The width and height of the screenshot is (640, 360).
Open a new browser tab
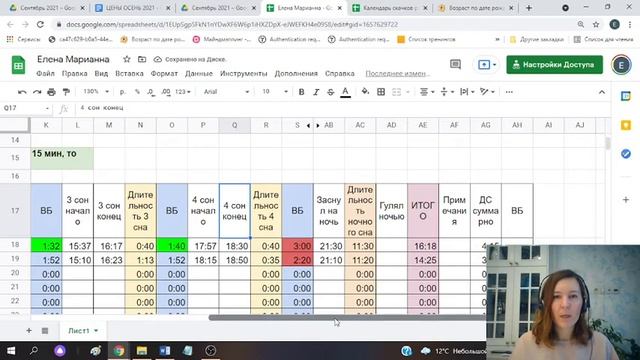tap(529, 8)
